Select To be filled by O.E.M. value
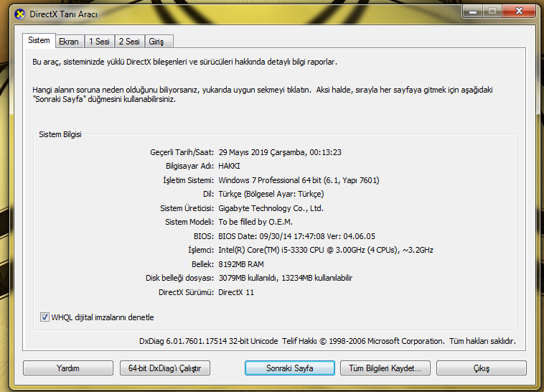Screen dimensions: 544x392 coord(255,222)
